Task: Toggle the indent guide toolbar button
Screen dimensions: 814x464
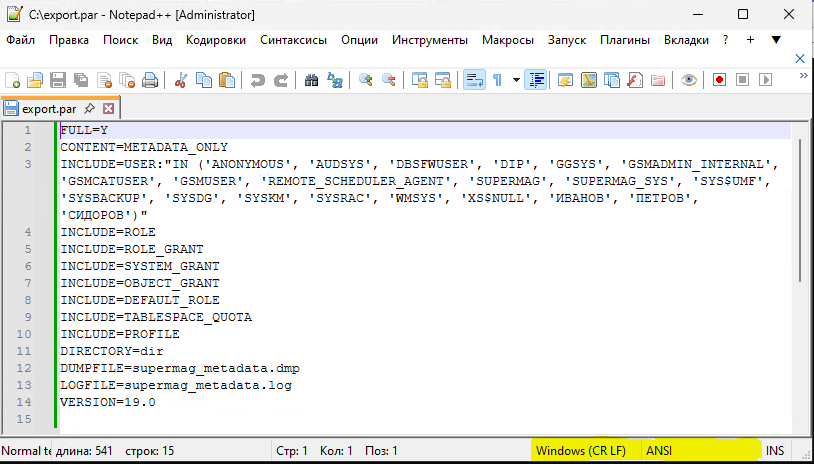Action: tap(536, 80)
